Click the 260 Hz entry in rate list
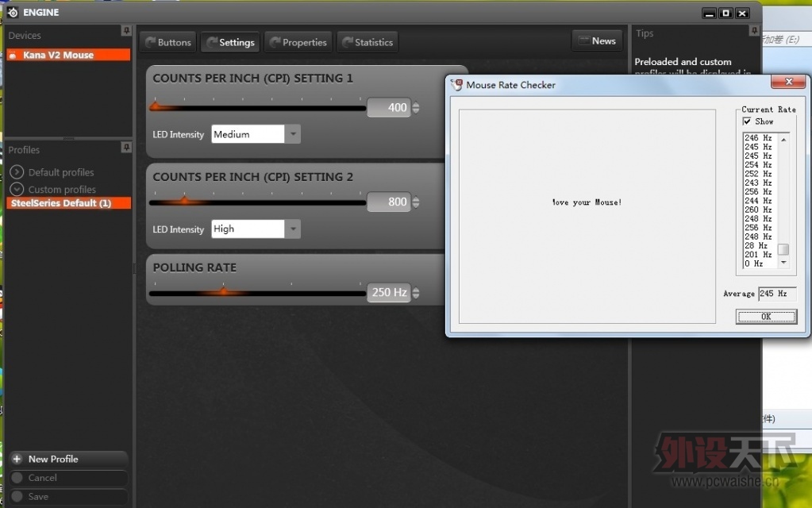Image resolution: width=812 pixels, height=508 pixels. coord(758,210)
